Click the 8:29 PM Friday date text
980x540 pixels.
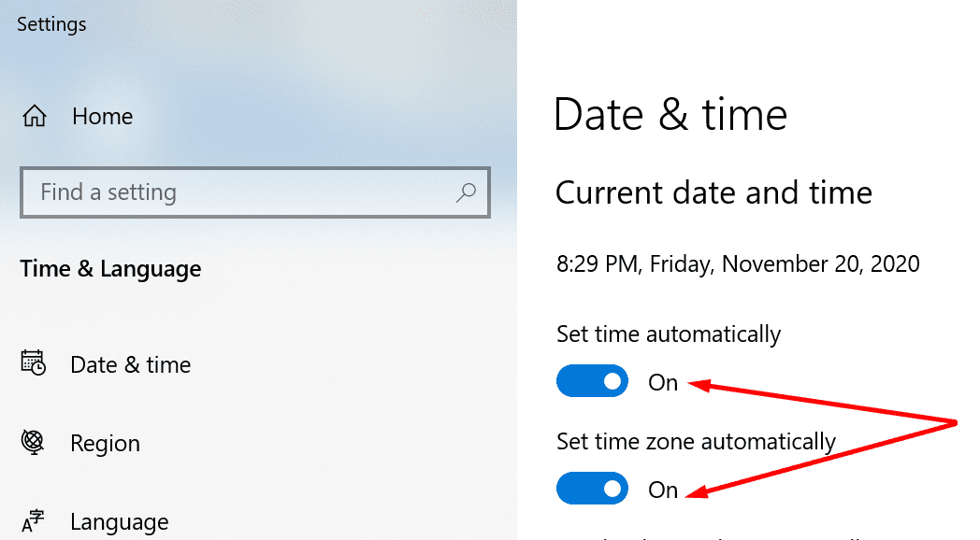click(x=738, y=264)
